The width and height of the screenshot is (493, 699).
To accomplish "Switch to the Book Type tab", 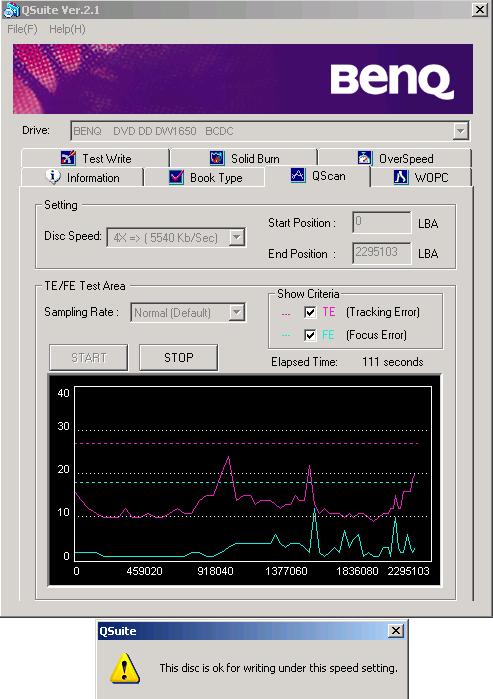I will [205, 177].
